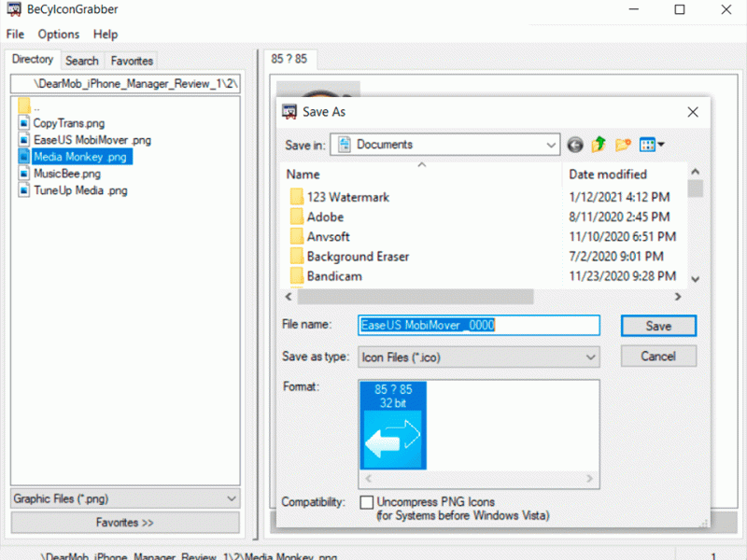Switch to the Search tab
Image resolution: width=747 pixels, height=560 pixels.
pyautogui.click(x=82, y=61)
